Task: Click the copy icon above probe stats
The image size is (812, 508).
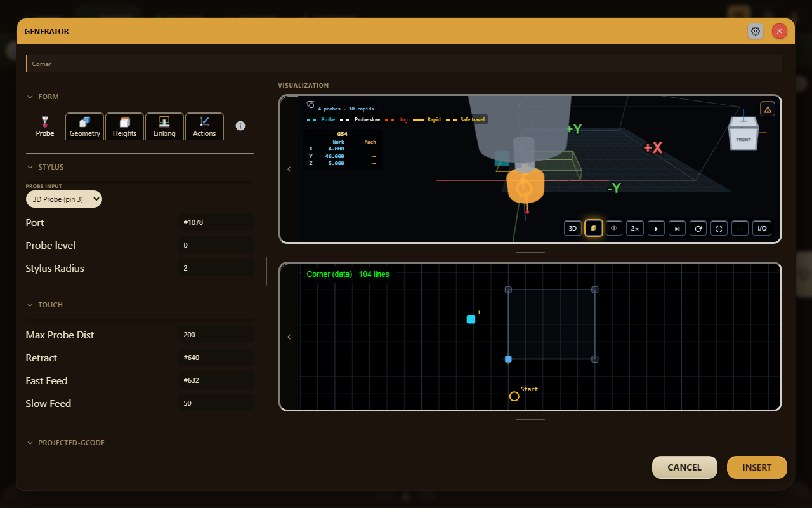Action: click(x=311, y=105)
